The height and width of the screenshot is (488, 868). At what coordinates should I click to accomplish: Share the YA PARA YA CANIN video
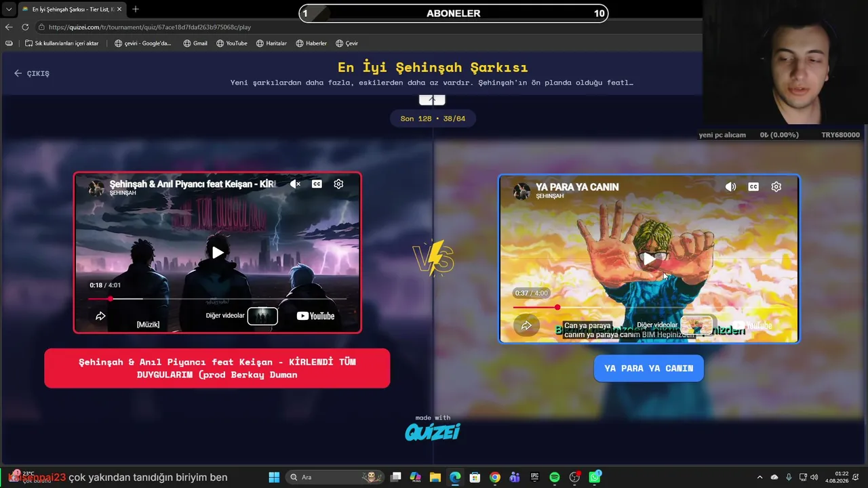pyautogui.click(x=526, y=325)
